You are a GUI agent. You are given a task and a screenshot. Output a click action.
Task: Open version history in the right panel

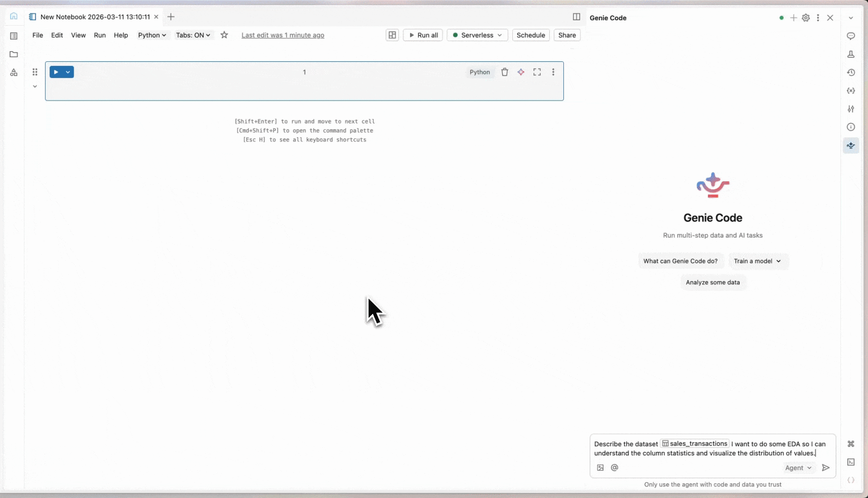(x=851, y=72)
